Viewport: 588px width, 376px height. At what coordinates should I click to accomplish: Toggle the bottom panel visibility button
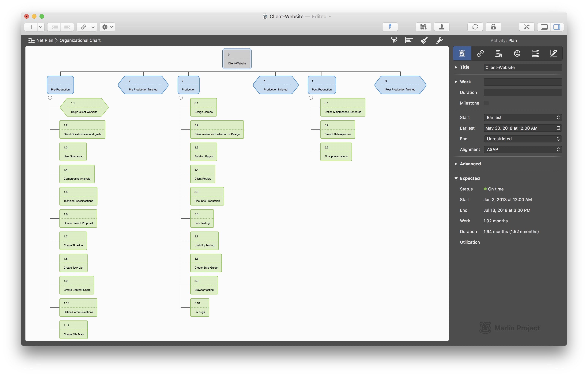coord(544,27)
